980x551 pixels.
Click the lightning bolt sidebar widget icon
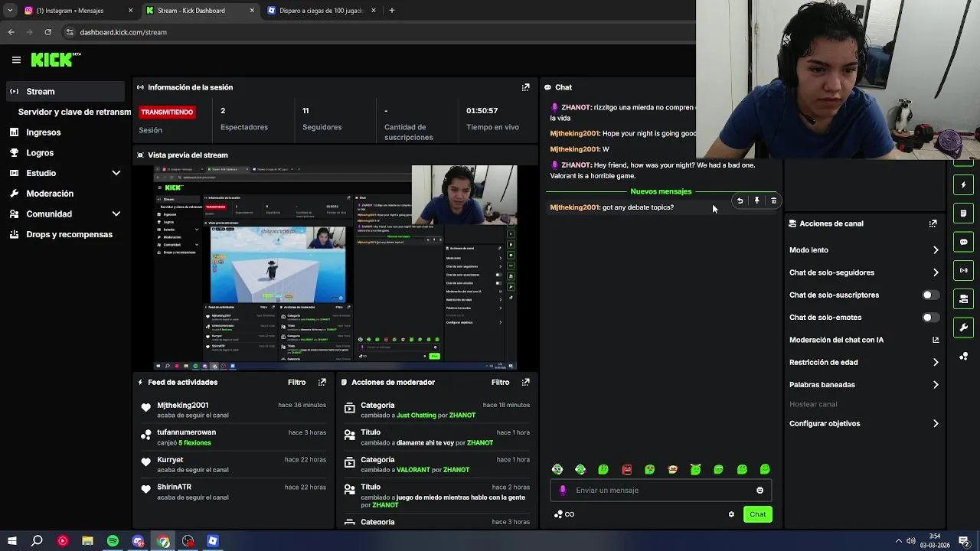tap(964, 184)
